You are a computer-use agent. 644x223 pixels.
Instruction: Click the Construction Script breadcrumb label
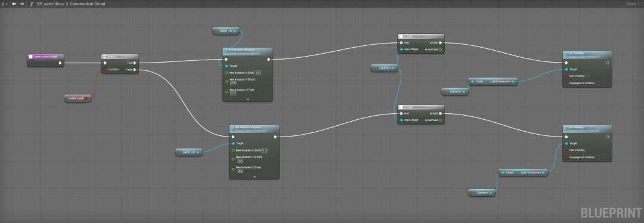pos(88,4)
